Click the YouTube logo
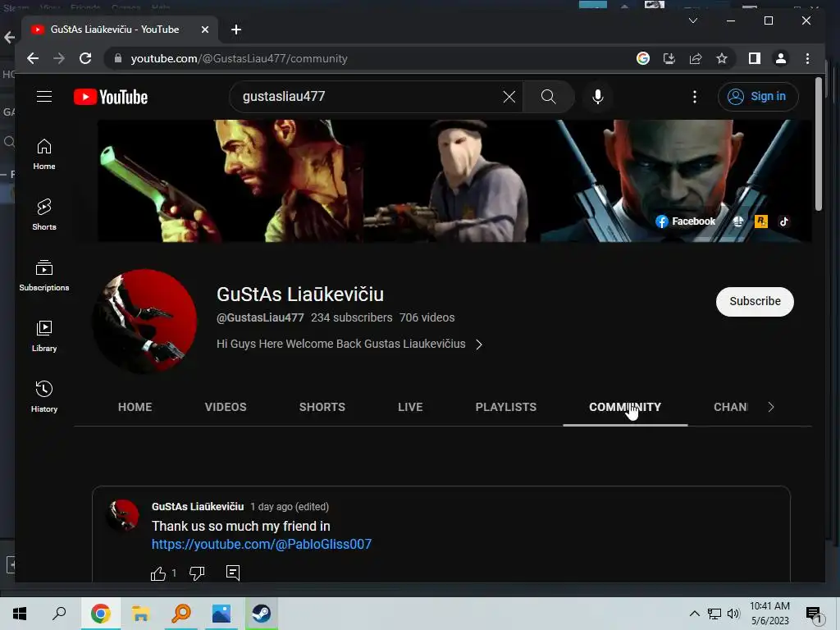The height and width of the screenshot is (630, 840). point(111,97)
